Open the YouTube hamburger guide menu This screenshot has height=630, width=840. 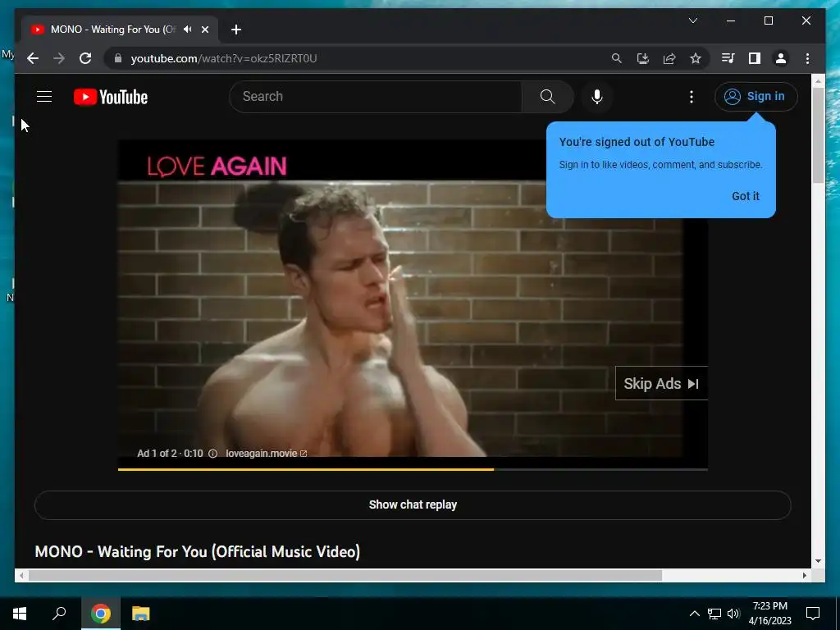44,97
